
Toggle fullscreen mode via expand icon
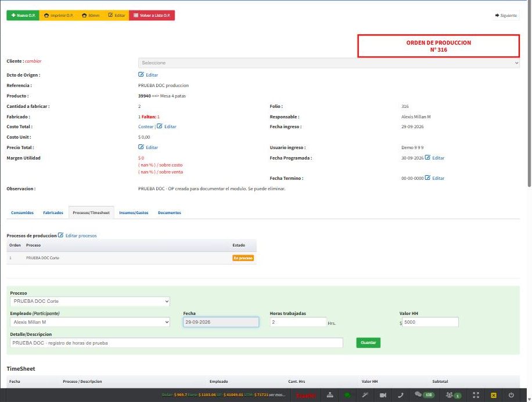(476, 395)
